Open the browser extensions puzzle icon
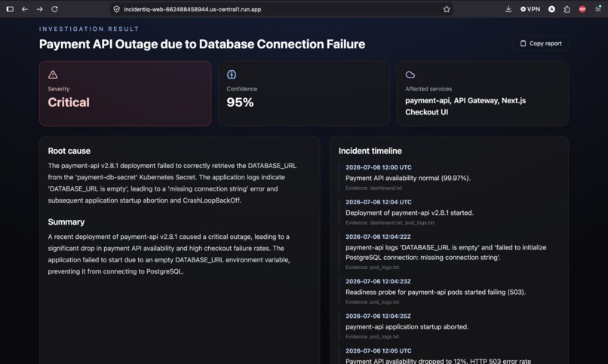The image size is (608, 364). (x=567, y=9)
